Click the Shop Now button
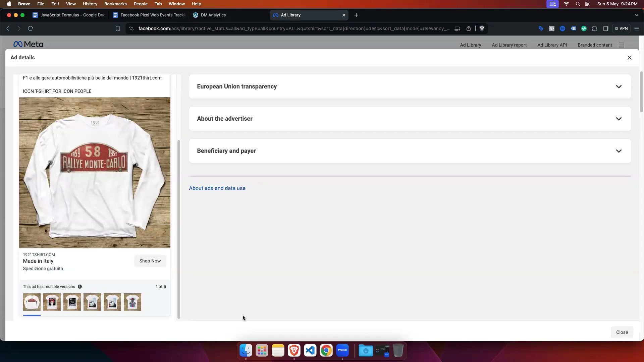 point(150,261)
